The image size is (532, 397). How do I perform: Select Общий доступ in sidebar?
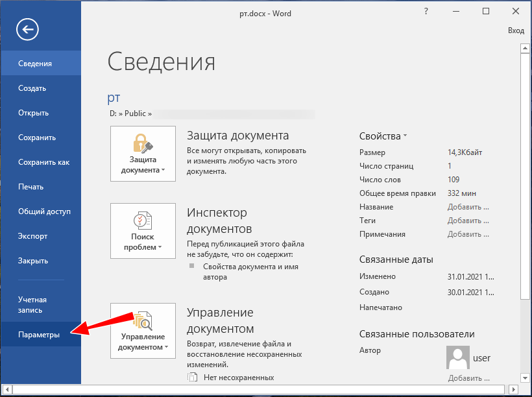click(x=44, y=211)
